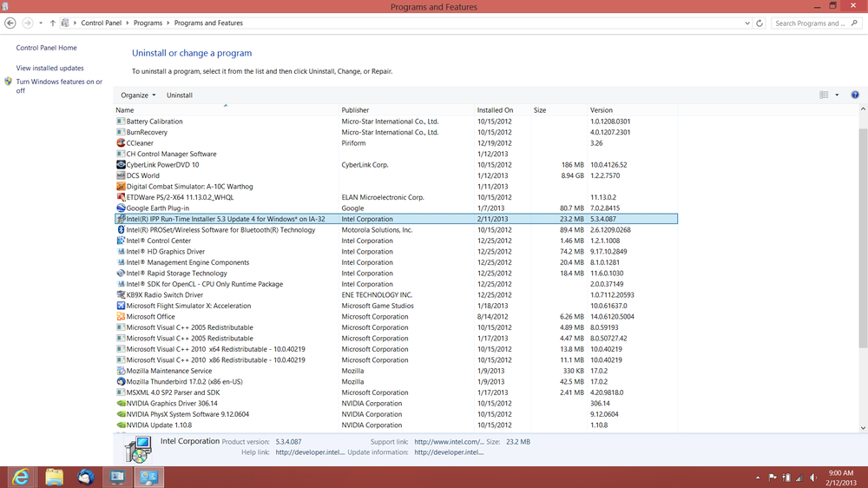Screen dimensions: 868x488
Task: Select Microsoft Flight Simulator X icon
Action: 121,306
